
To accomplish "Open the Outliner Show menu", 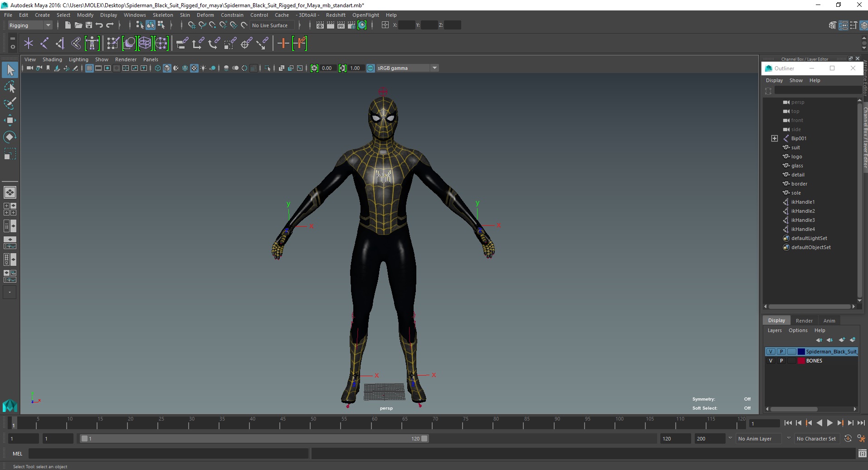I will [x=796, y=80].
